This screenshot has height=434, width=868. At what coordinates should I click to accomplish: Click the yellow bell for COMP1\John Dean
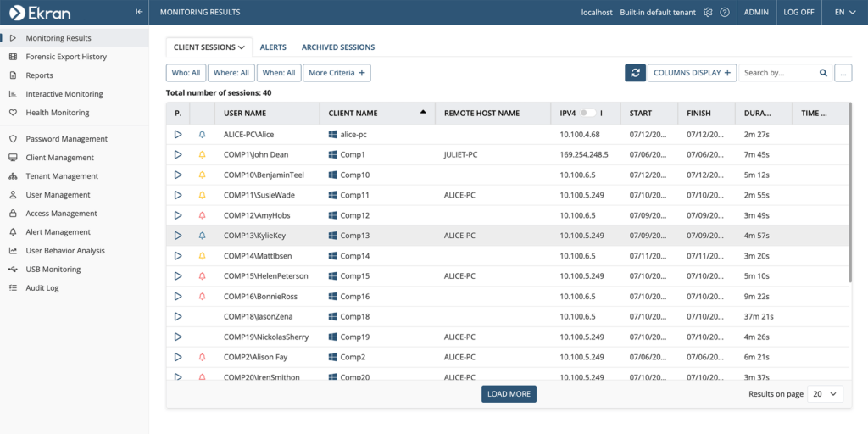pyautogui.click(x=202, y=154)
